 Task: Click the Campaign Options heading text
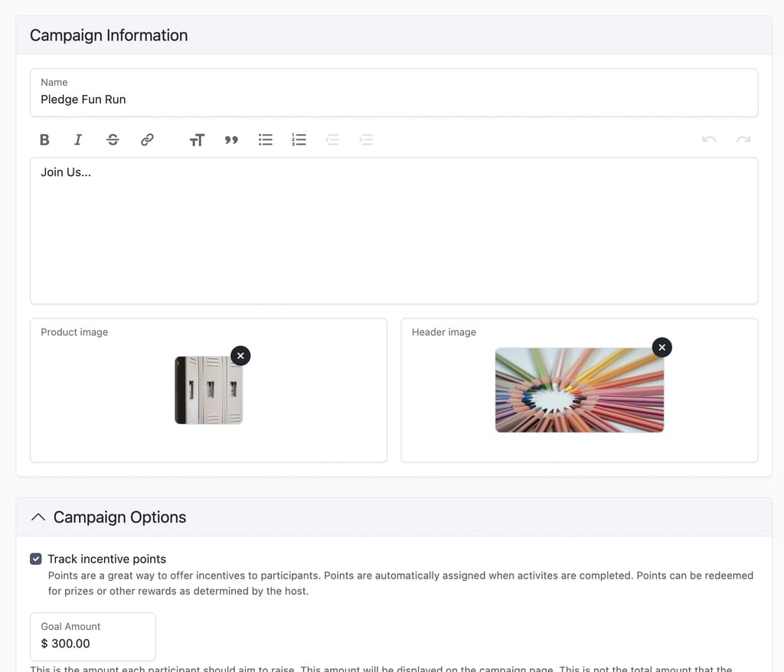coord(119,517)
